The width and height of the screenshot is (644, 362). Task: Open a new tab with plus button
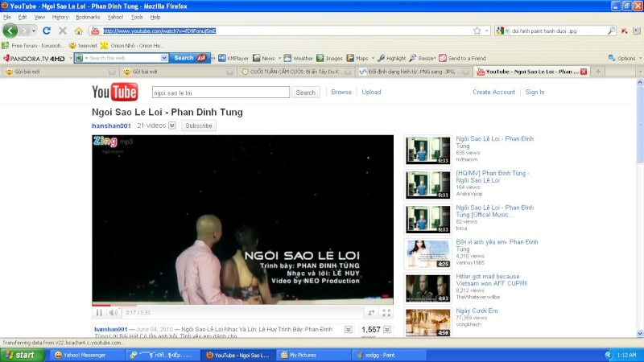[x=598, y=72]
